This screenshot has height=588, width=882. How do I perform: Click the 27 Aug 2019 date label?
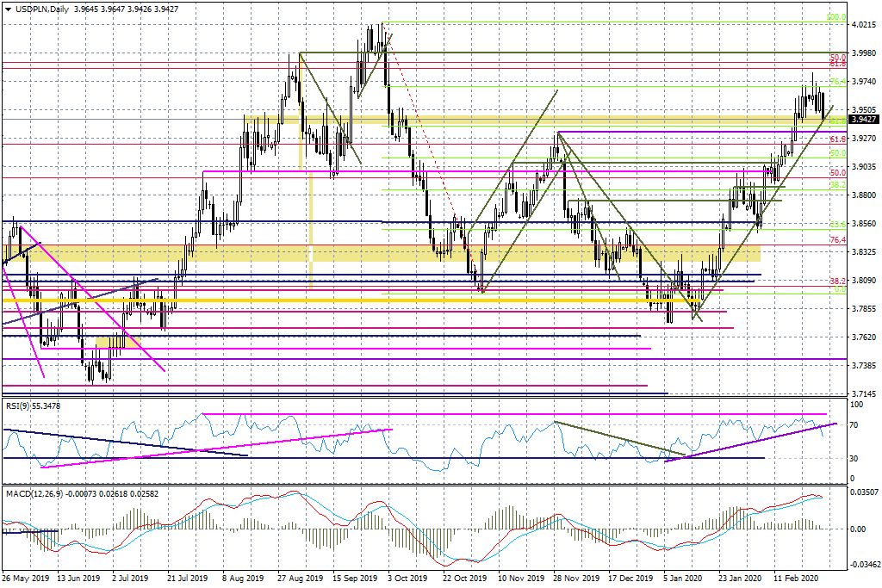(299, 578)
